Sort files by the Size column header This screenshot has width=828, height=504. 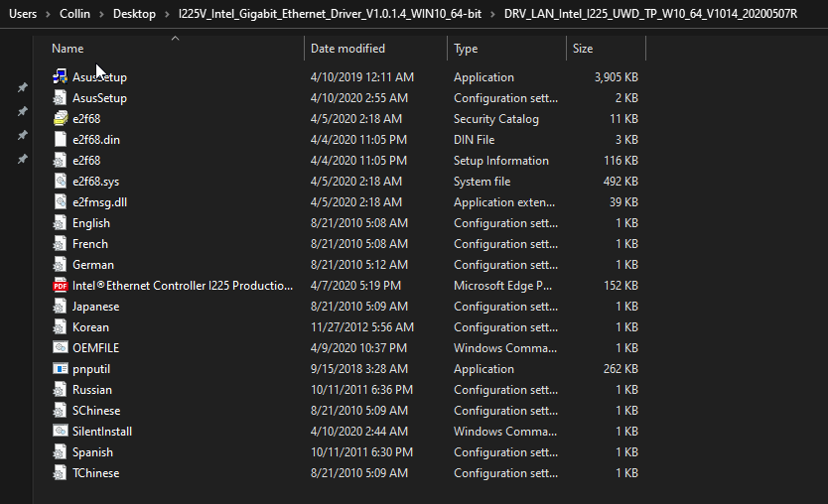583,49
